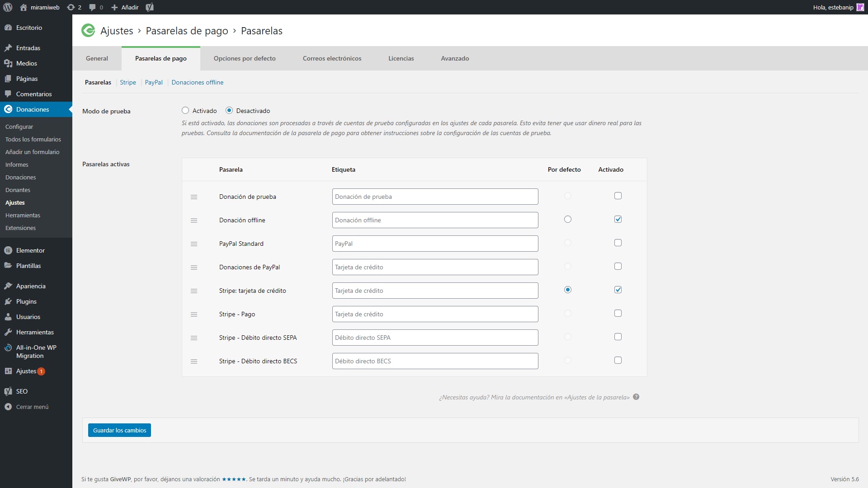Screen dimensions: 868x488
Task: Open the five-star rating link
Action: 234,479
